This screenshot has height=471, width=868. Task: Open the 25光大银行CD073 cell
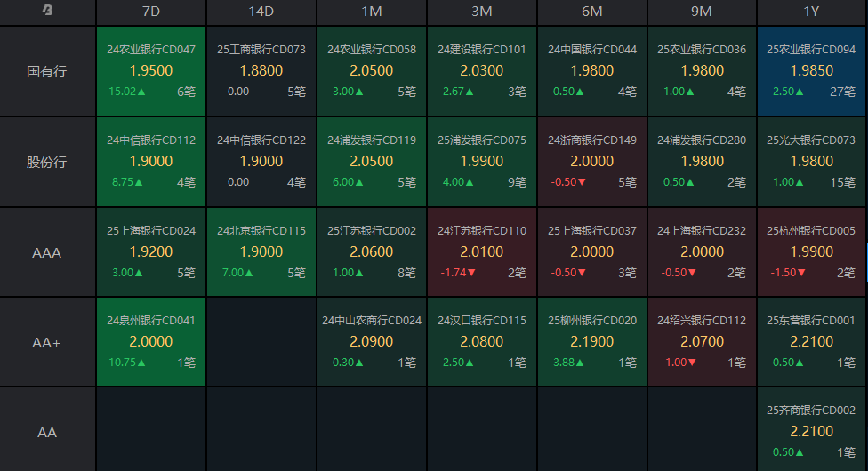(811, 162)
